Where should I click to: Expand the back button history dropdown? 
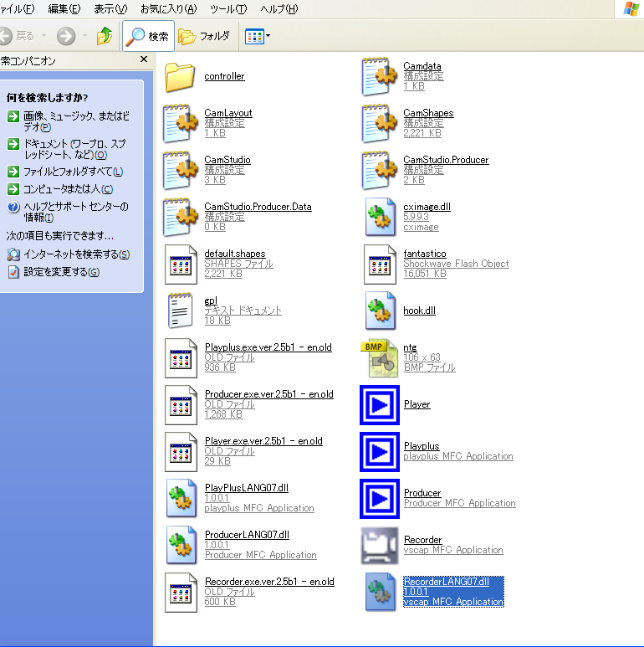43,36
